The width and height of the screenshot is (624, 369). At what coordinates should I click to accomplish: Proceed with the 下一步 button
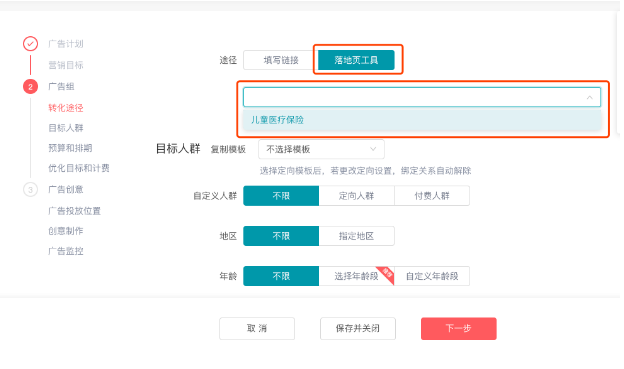point(458,328)
